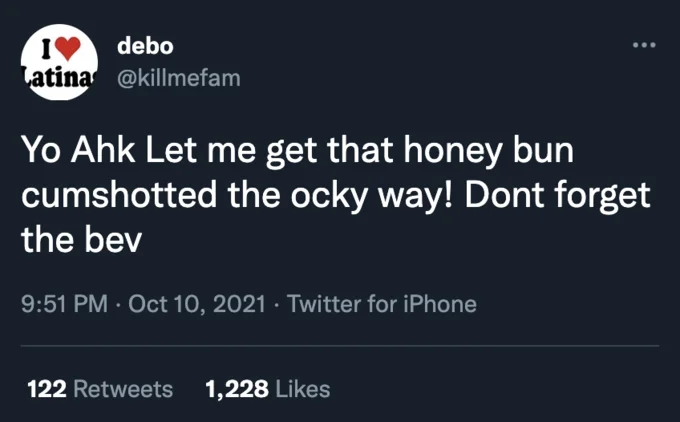The width and height of the screenshot is (680, 422).
Task: Click the word Retweets
Action: pos(123,389)
